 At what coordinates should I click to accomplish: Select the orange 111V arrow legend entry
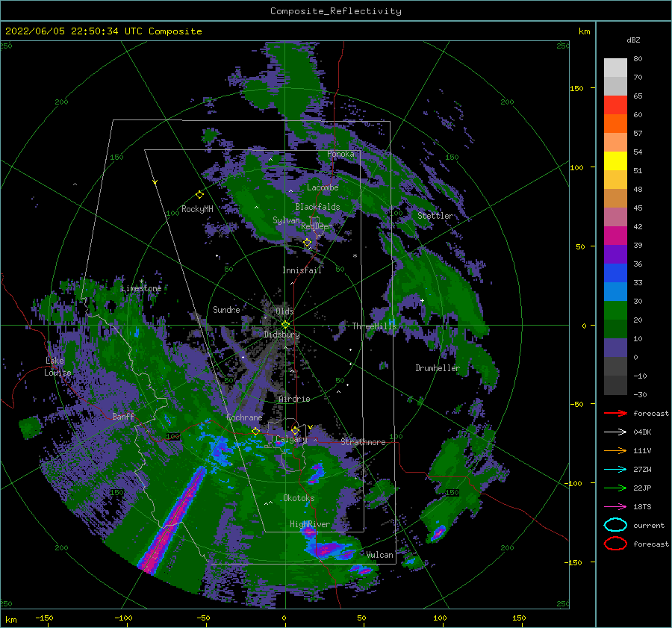(615, 450)
